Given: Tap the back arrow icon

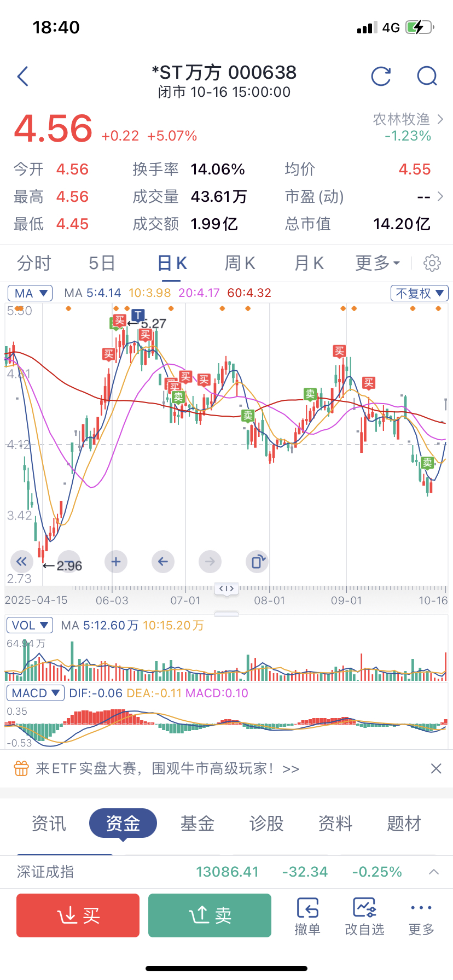Looking at the screenshot, I should click(23, 77).
